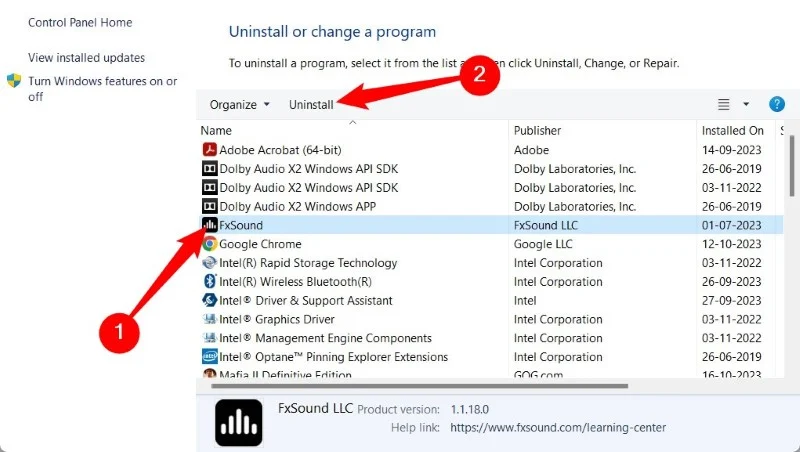Expand the view options dropdown arrow

pyautogui.click(x=746, y=104)
